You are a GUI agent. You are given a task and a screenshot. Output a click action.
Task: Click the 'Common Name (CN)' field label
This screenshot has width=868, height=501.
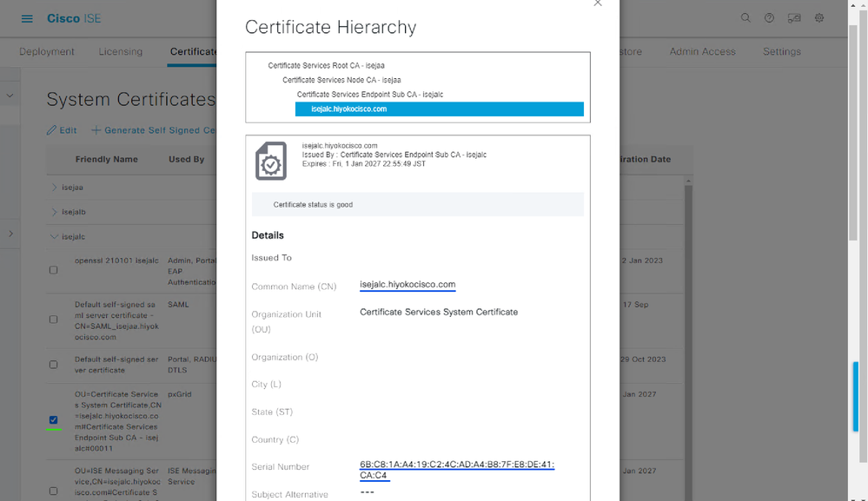pos(294,287)
